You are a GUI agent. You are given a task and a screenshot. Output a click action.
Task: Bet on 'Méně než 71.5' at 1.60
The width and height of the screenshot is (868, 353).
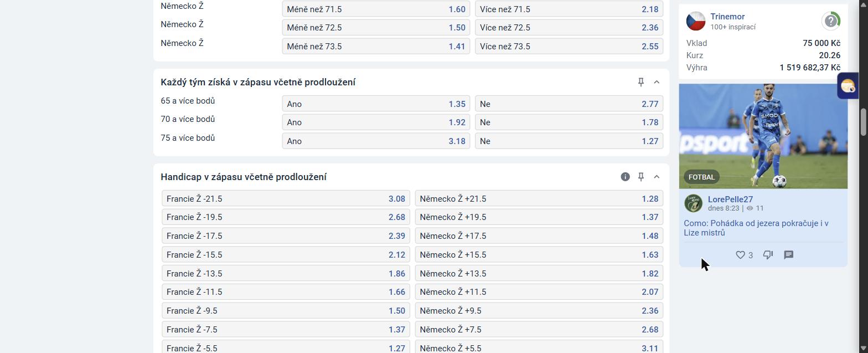376,9
